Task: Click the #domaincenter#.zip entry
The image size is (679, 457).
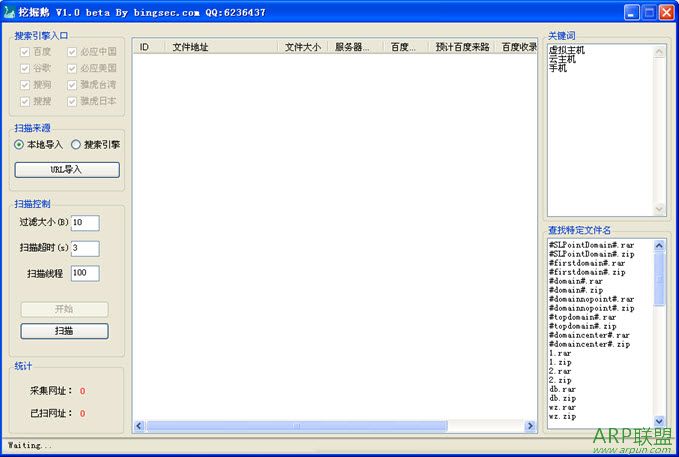Action: 589,344
